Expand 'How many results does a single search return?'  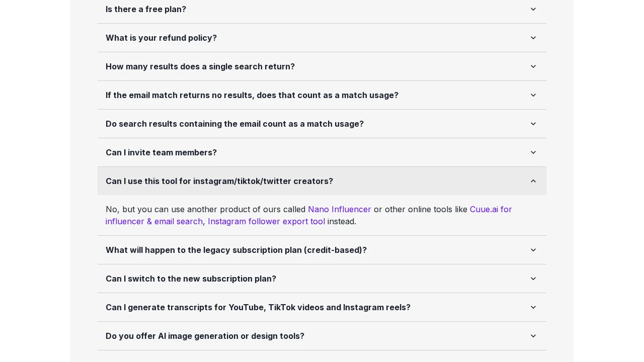[322, 66]
